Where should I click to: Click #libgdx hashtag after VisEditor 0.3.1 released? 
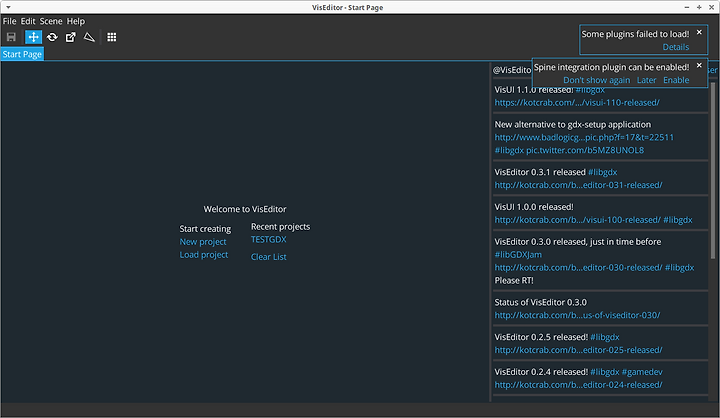point(602,172)
